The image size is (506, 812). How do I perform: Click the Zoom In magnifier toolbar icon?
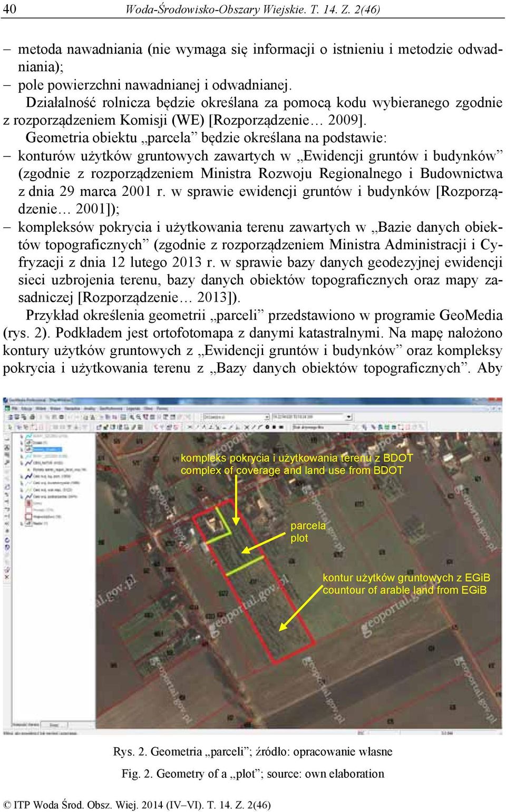(132, 417)
